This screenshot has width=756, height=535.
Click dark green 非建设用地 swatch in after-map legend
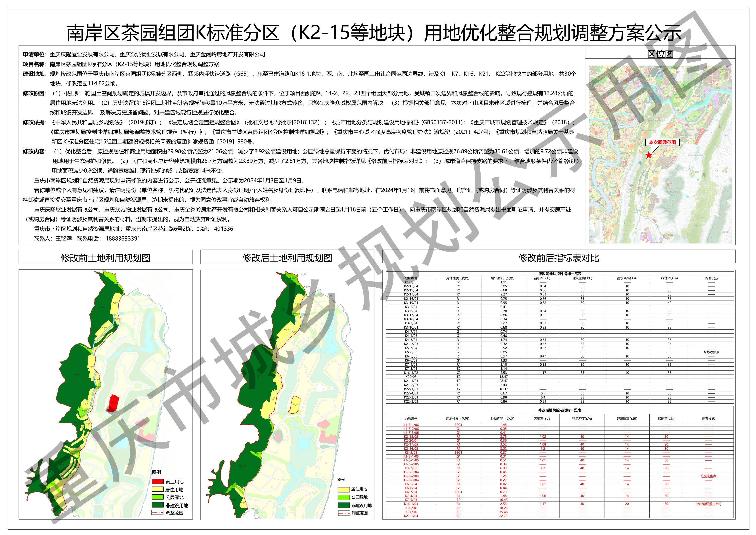[344, 505]
